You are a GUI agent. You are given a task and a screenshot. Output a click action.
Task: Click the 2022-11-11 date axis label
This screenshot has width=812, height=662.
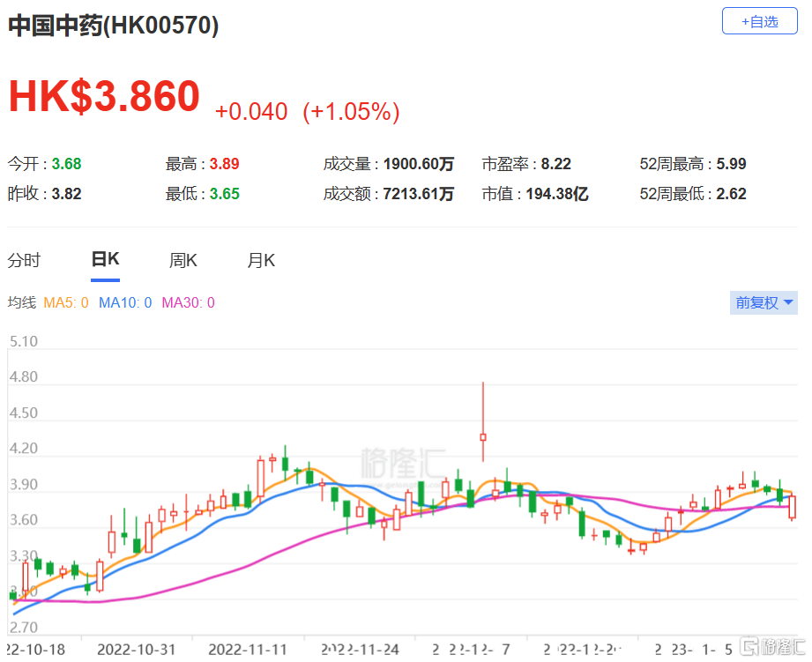pyautogui.click(x=248, y=650)
